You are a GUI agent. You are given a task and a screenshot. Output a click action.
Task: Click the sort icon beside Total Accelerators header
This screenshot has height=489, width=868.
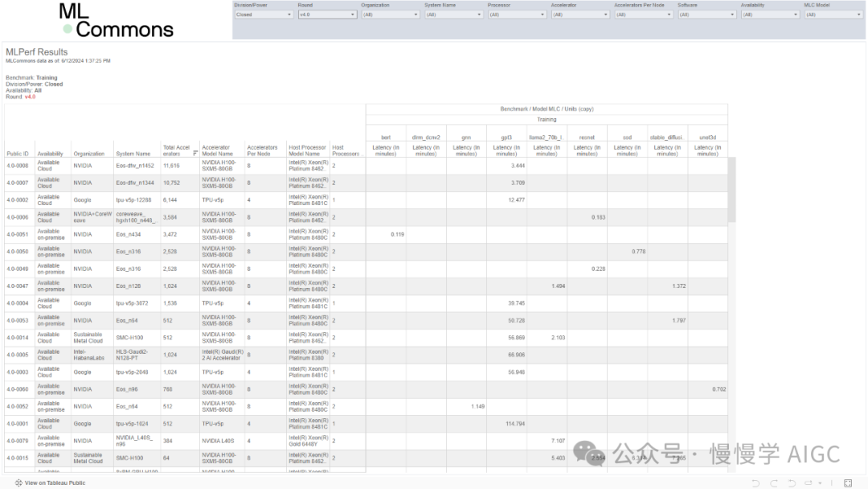click(194, 154)
